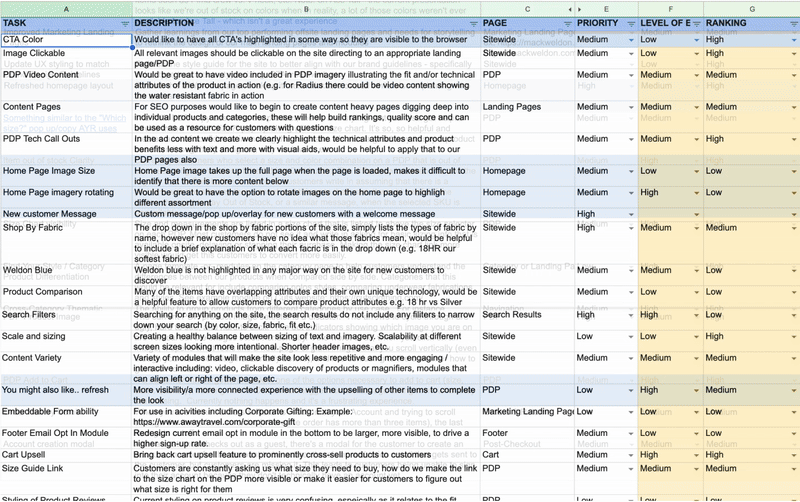Select column G header
Screen dimensions: 800x502
752,9
